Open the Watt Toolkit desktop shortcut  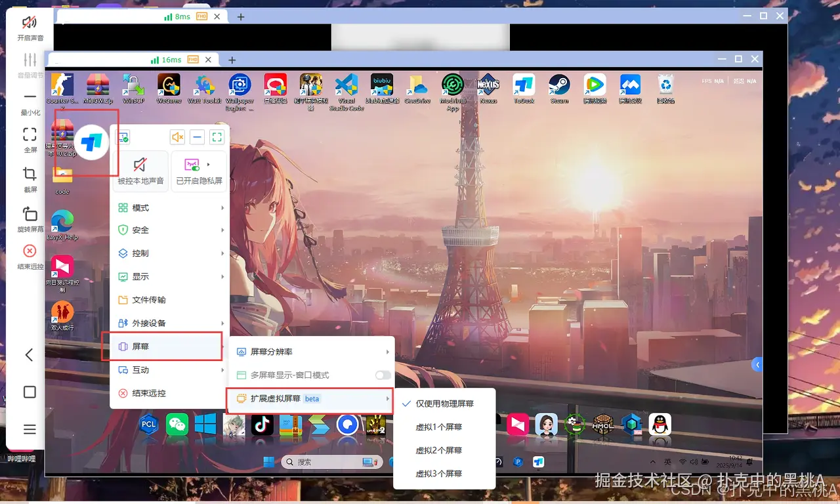[x=205, y=89]
